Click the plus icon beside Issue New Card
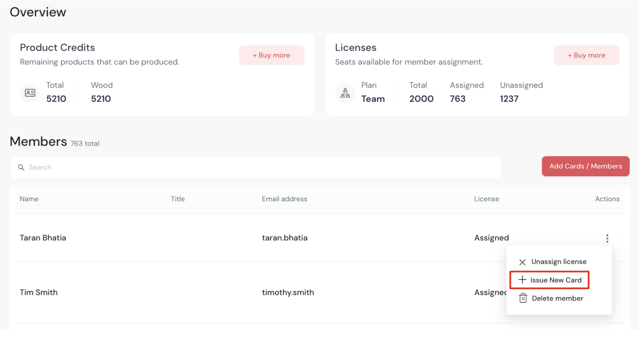 pyautogui.click(x=522, y=280)
